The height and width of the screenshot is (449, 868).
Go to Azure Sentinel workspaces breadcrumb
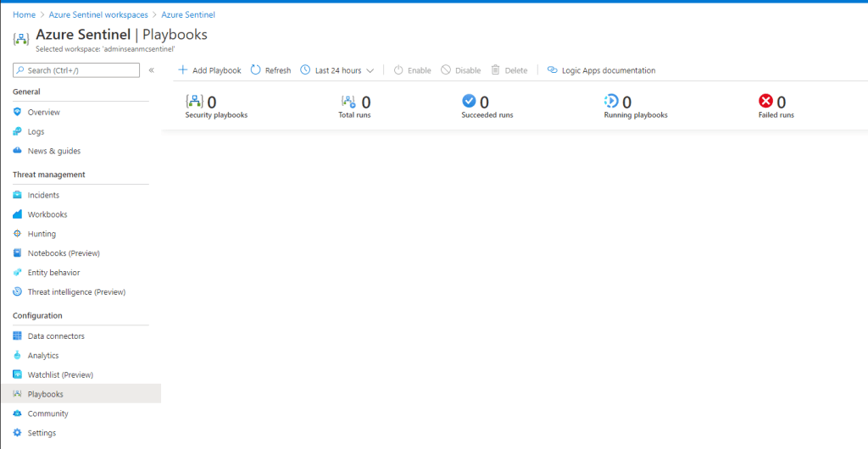click(x=97, y=15)
